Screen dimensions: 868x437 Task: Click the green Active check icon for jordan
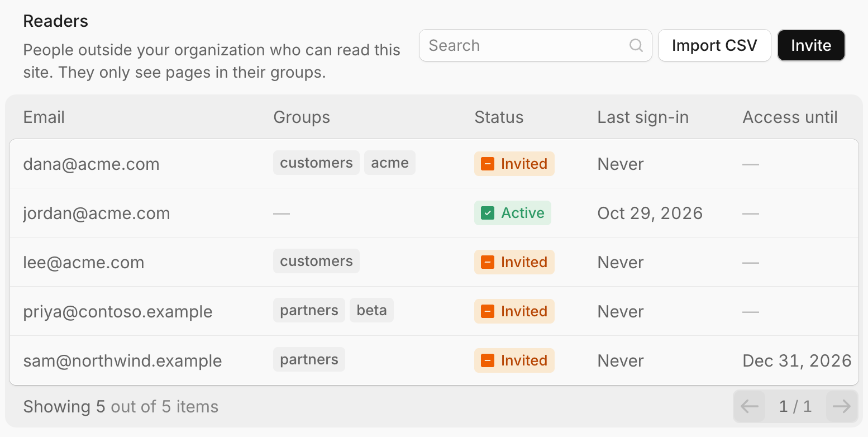coord(488,213)
